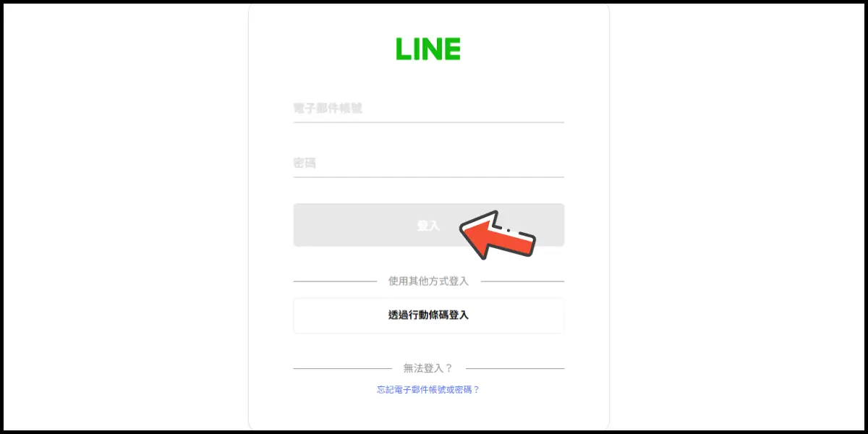The height and width of the screenshot is (434, 868).
Task: Select the blue account recovery hyperlink
Action: click(428, 389)
